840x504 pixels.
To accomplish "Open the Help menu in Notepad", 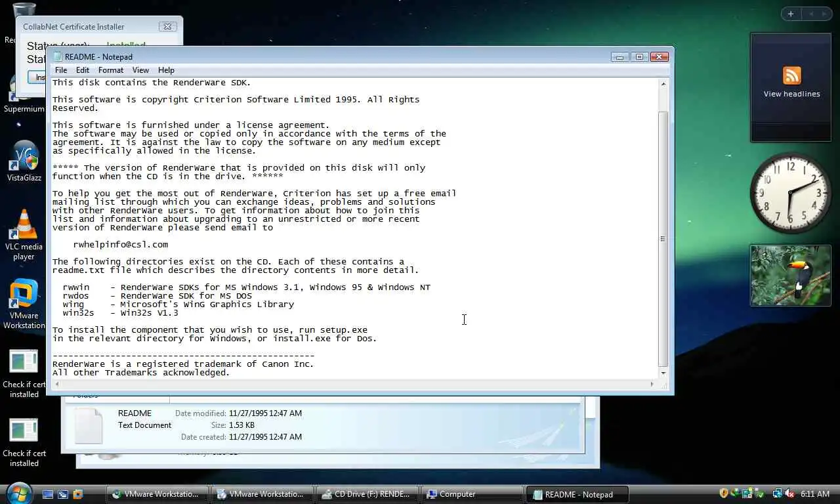I will pos(166,70).
